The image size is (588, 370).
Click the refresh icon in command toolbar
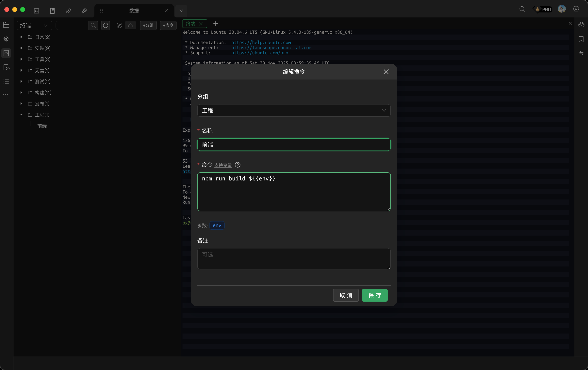tap(106, 25)
